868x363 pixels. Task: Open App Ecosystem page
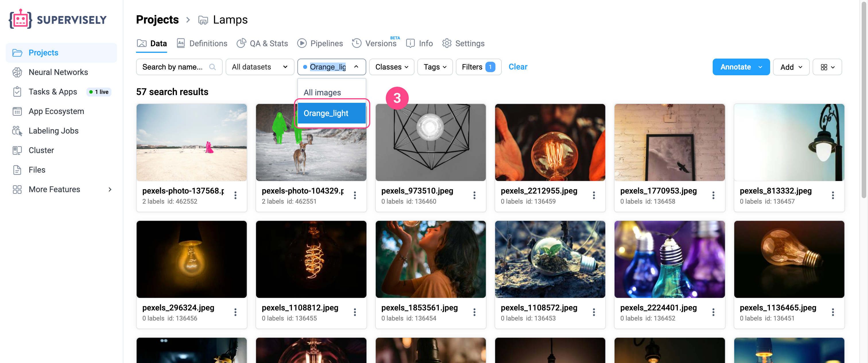click(x=56, y=111)
